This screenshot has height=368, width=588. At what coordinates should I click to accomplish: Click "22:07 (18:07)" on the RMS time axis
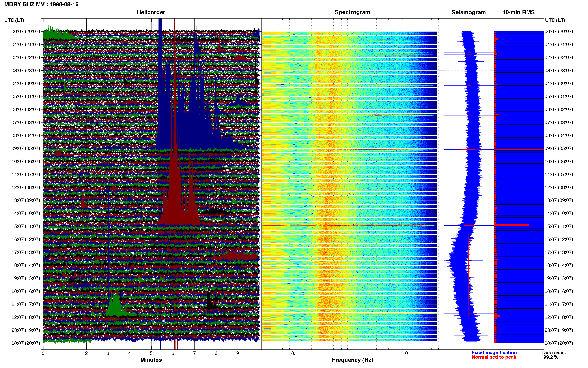pyautogui.click(x=559, y=317)
